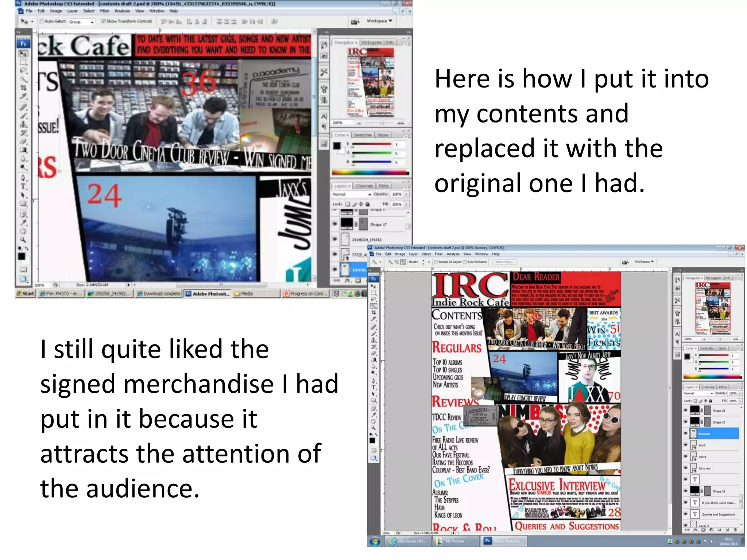Toggle Auto-Select checkbox in the 200% window

(x=42, y=21)
